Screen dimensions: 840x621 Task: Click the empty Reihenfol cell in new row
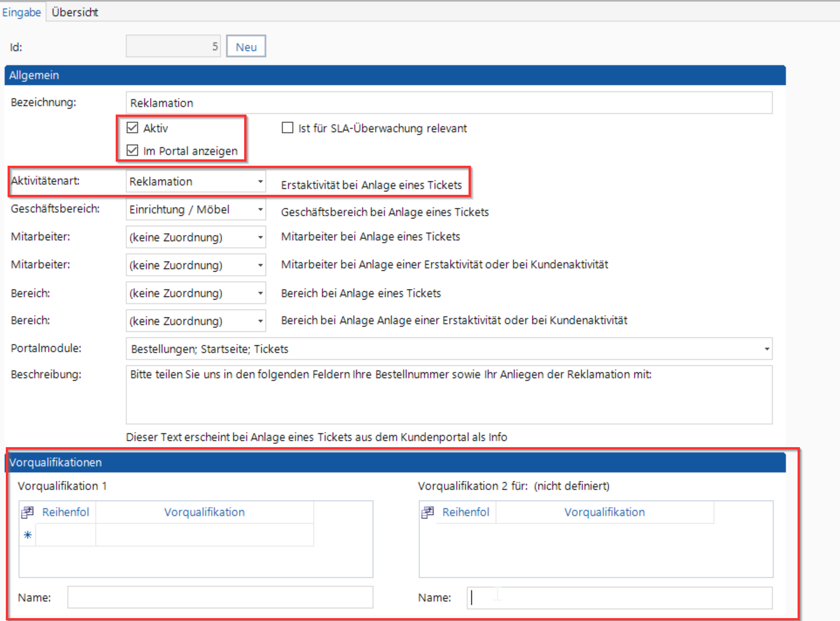tap(66, 535)
